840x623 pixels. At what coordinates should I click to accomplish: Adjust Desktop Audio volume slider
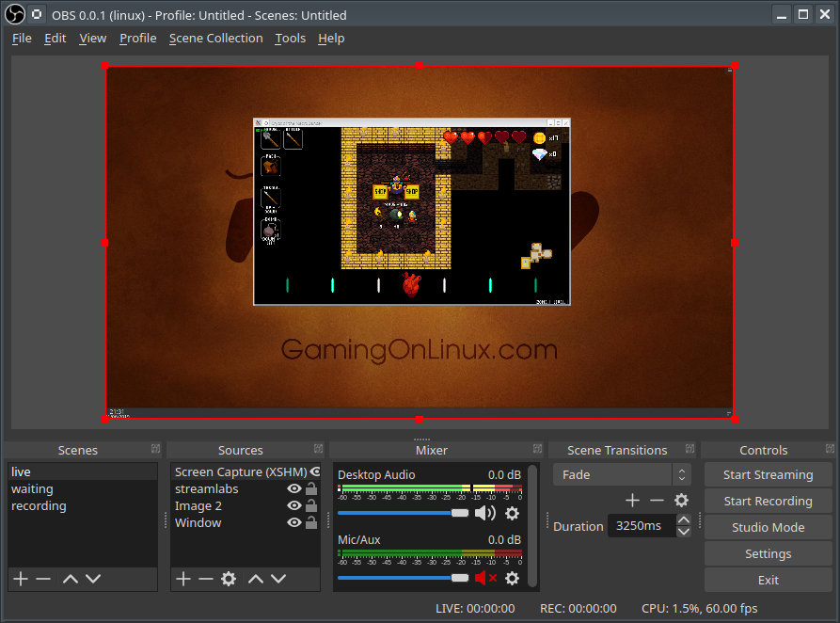[403, 513]
